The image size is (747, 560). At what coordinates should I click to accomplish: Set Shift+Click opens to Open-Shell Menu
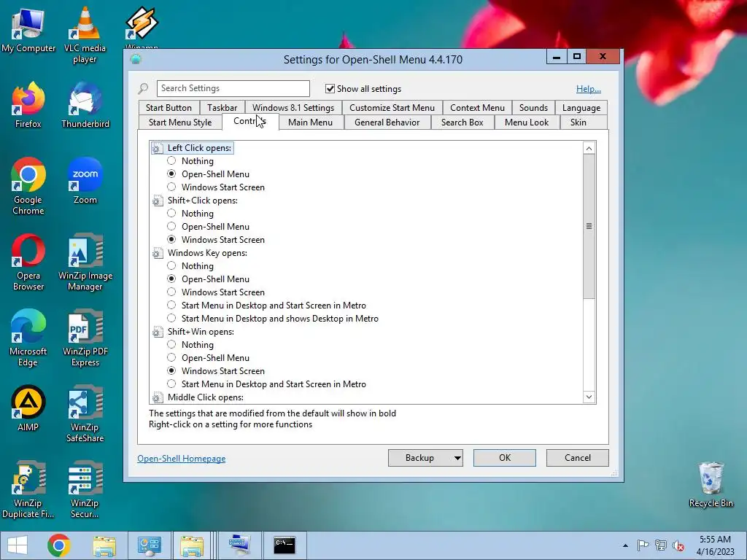[x=171, y=227]
